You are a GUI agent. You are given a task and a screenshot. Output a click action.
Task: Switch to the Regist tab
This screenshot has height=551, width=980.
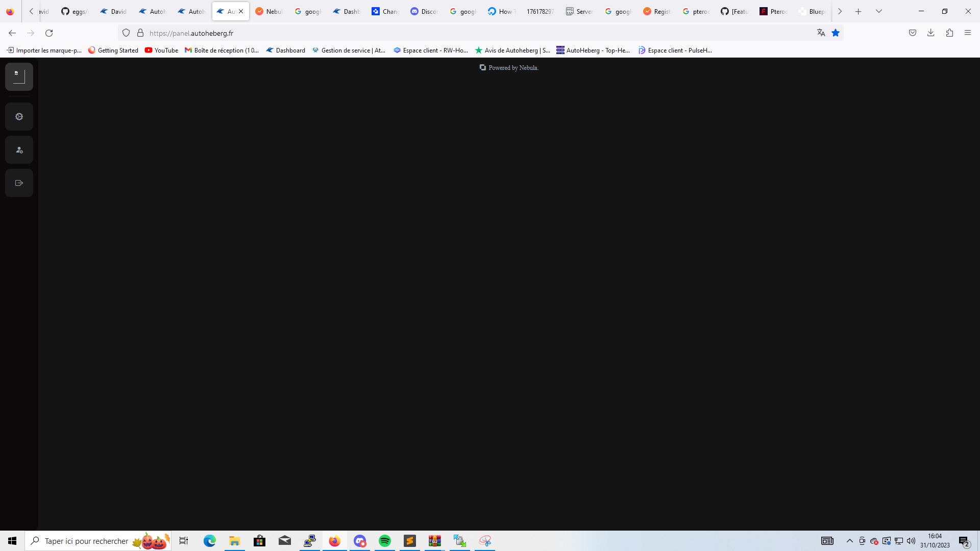click(x=657, y=11)
